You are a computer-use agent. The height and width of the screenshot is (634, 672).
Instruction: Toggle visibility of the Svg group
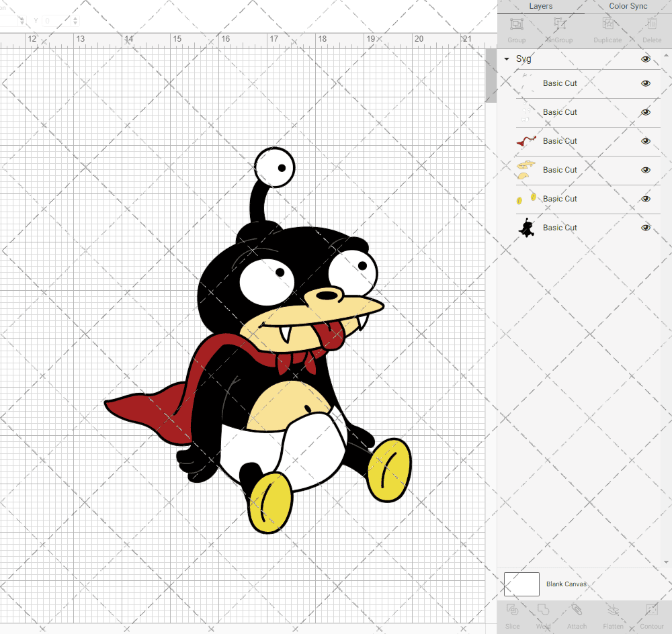click(645, 59)
